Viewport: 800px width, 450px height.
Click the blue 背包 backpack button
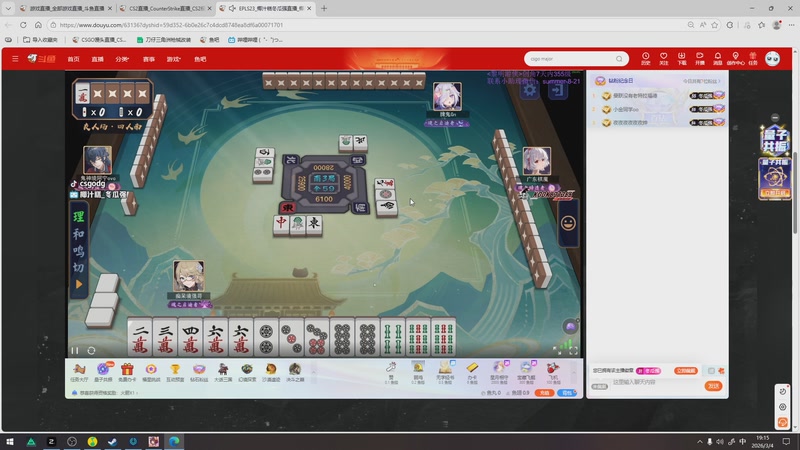click(566, 393)
